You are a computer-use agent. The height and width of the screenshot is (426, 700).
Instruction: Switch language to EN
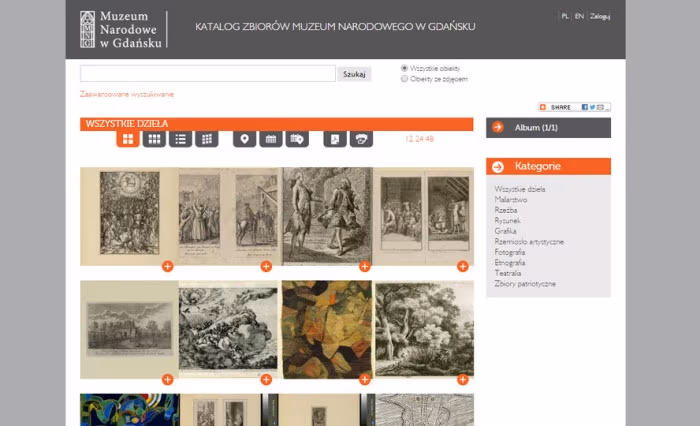pos(579,16)
